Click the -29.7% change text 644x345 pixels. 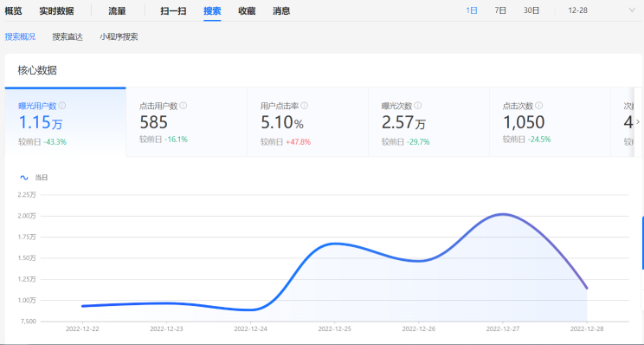pyautogui.click(x=418, y=142)
